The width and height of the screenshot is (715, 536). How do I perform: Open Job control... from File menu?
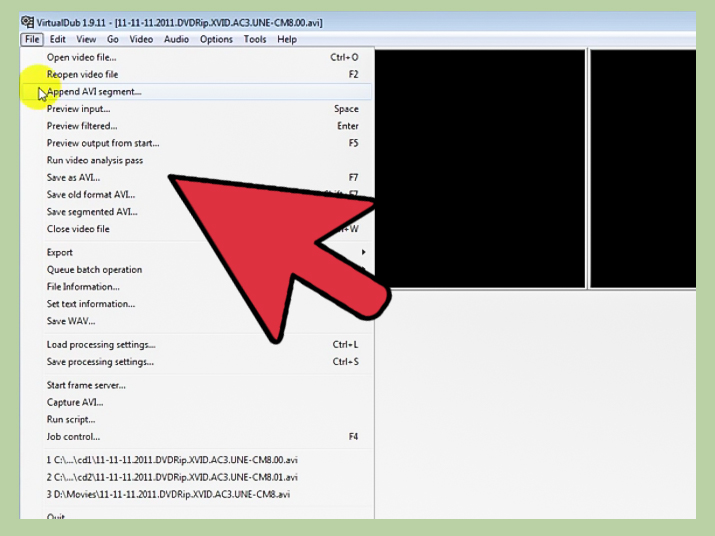(73, 436)
